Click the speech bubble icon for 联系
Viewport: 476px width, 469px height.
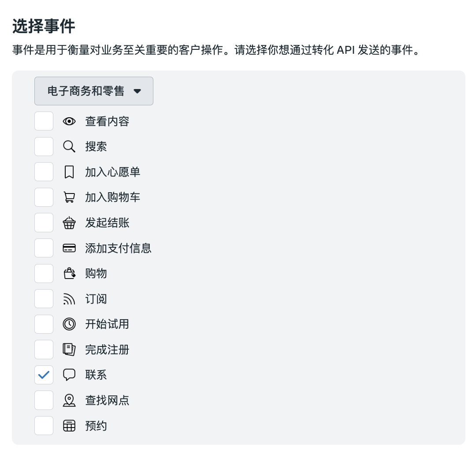(x=69, y=375)
